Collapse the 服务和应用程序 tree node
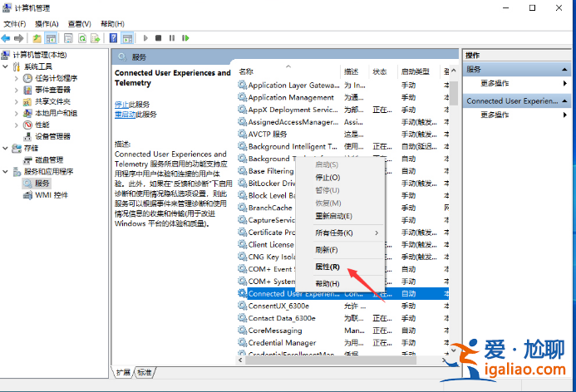The width and height of the screenshot is (576, 392). click(x=6, y=171)
